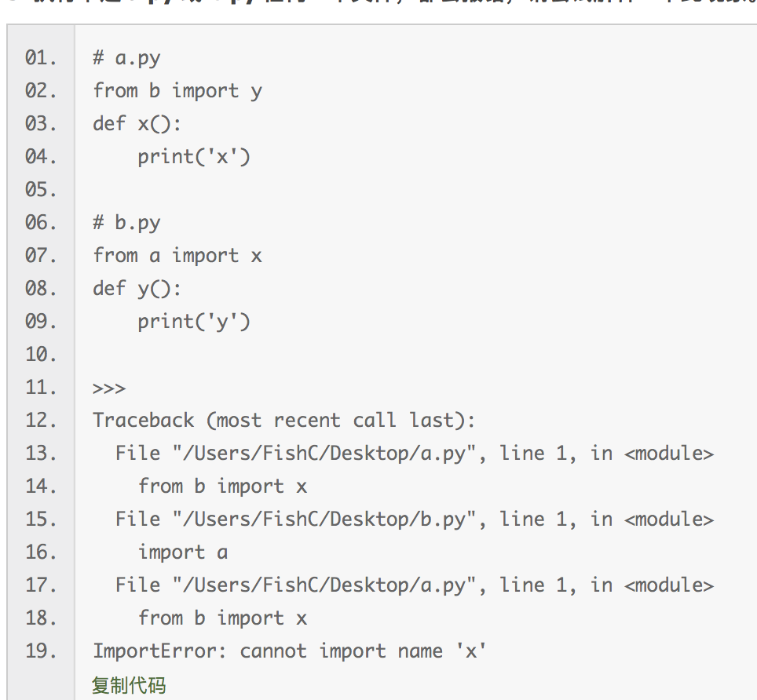Click the print('y') statement
The height and width of the screenshot is (700, 757).
(x=194, y=322)
